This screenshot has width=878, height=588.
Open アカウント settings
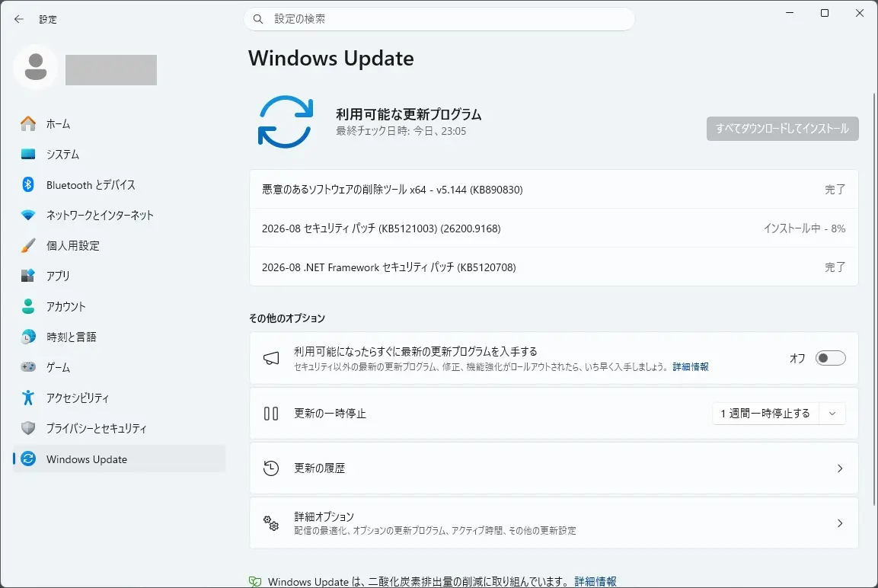120,305
